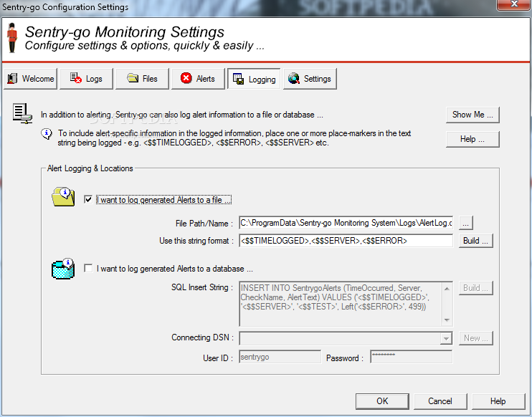Click Show Me button
The height and width of the screenshot is (417, 532).
click(472, 115)
